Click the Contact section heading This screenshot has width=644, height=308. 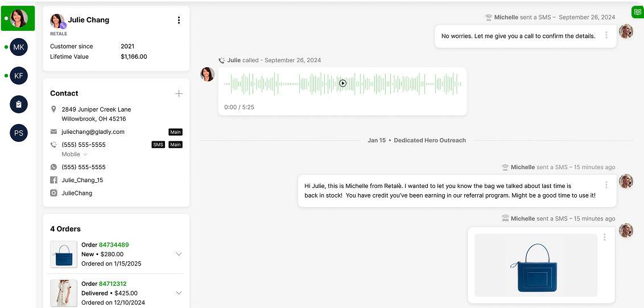tap(64, 93)
